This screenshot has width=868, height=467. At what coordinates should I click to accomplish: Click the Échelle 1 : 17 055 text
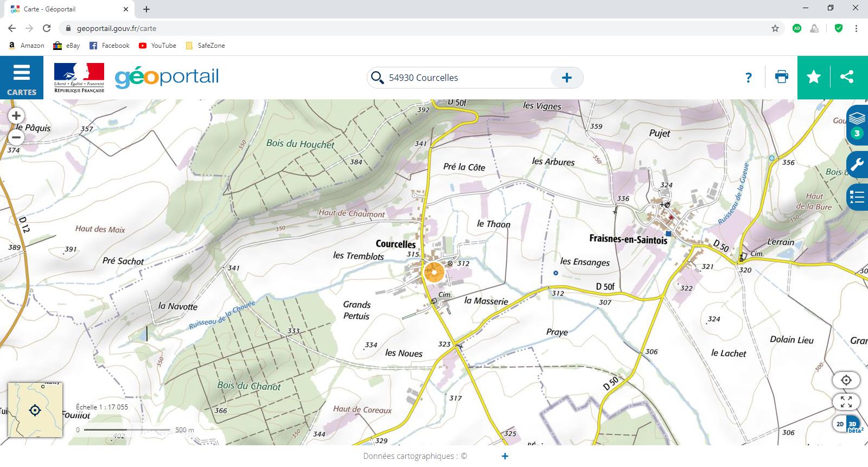[102, 407]
